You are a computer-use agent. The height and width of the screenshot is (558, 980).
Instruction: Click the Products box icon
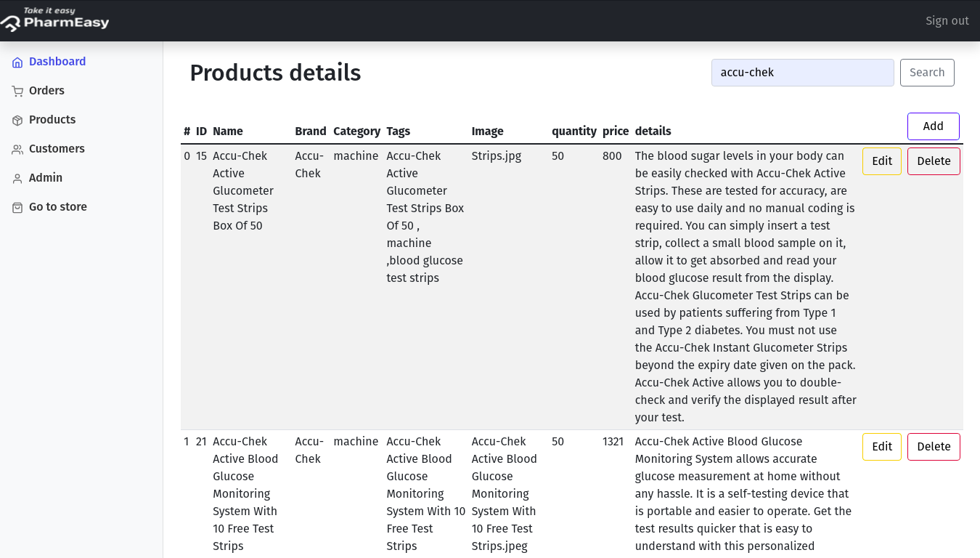point(17,121)
